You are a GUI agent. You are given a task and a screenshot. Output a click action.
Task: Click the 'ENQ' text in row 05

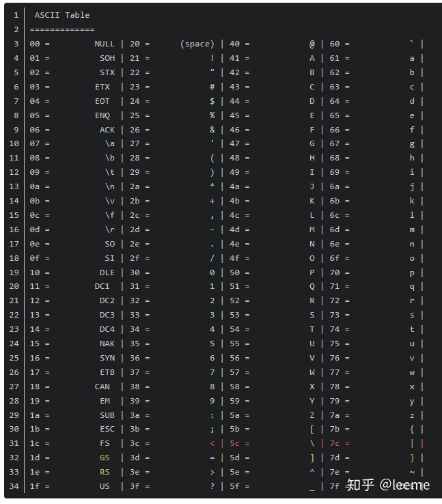click(102, 115)
